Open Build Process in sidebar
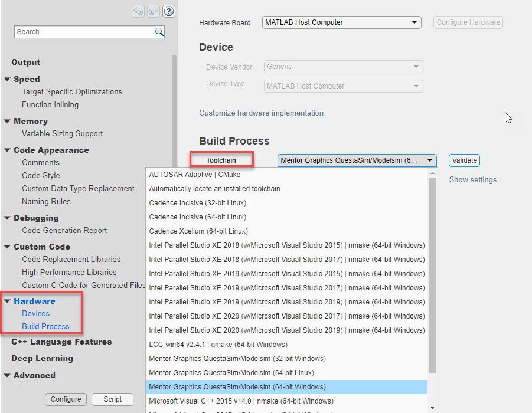Viewport: 532px width, 413px height. click(45, 326)
